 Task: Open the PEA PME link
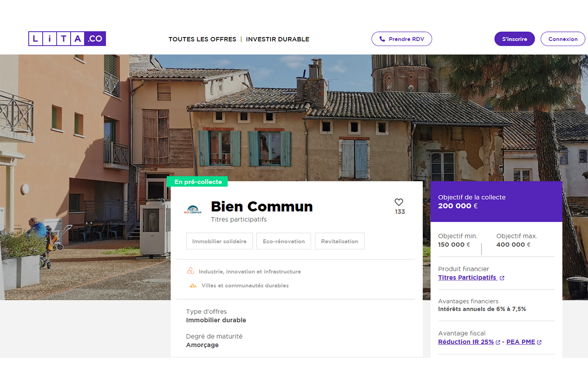click(521, 342)
